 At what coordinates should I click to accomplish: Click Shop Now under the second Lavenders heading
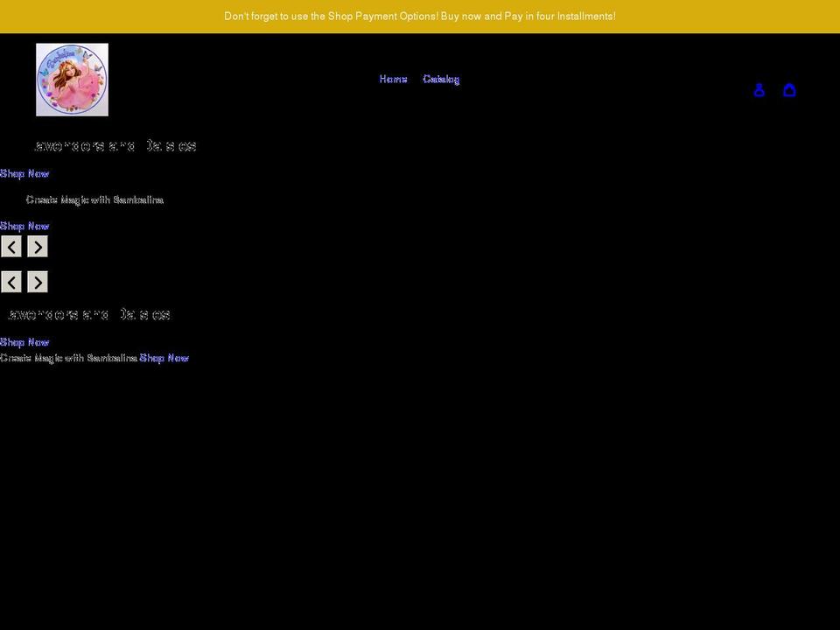point(24,342)
